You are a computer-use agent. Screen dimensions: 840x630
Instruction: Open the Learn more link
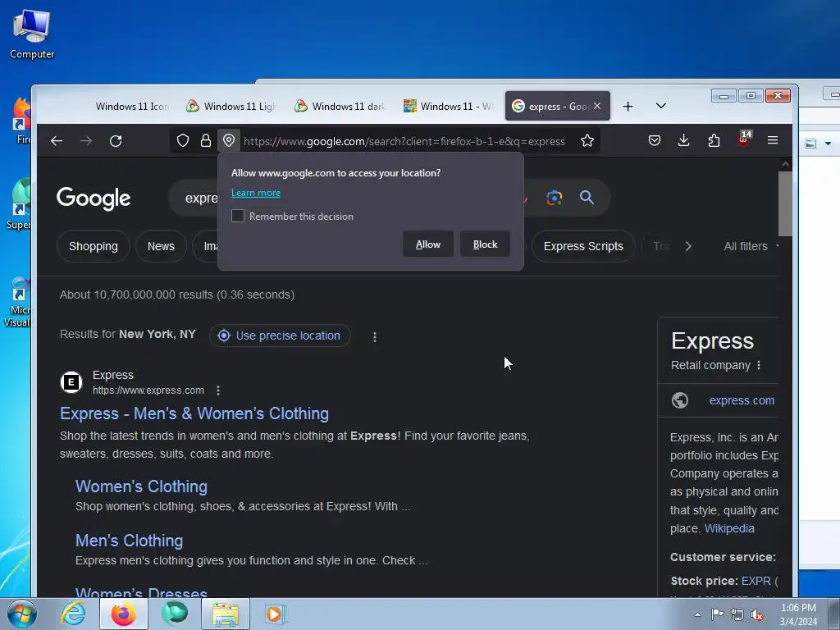[256, 193]
